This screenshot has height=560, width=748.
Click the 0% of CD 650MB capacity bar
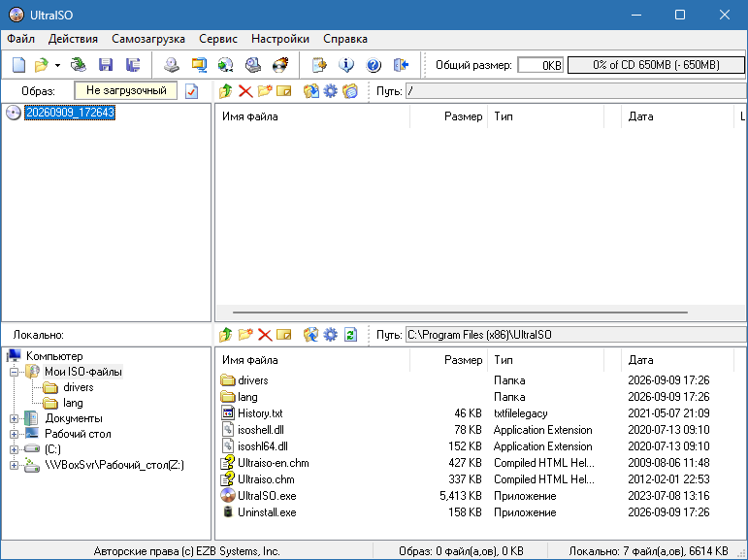(x=656, y=65)
